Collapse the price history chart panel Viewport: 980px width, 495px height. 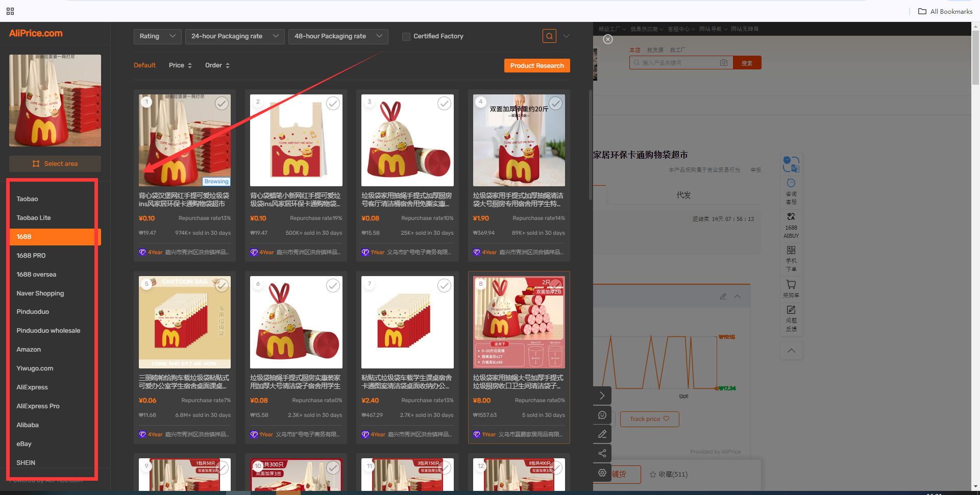[x=738, y=296]
